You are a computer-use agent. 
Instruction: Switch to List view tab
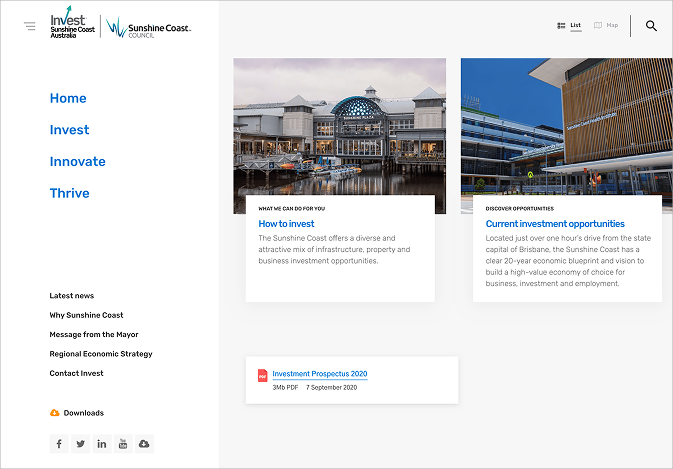coord(576,26)
